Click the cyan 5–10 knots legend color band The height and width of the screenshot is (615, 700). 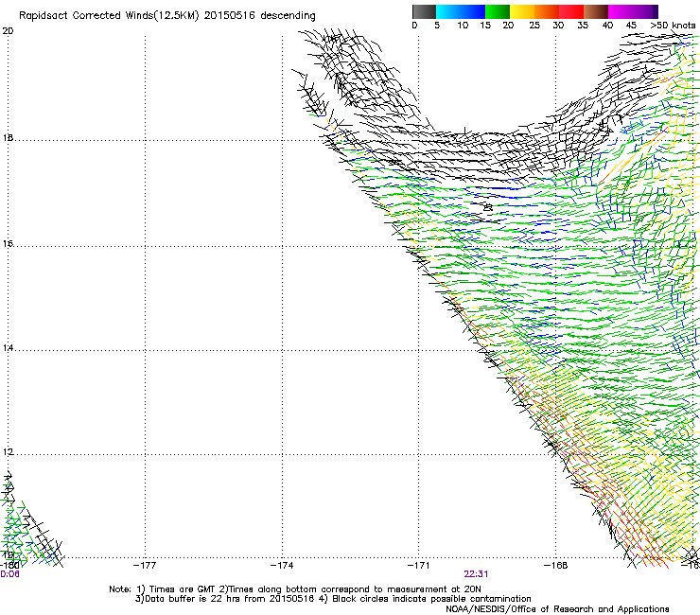(448, 11)
